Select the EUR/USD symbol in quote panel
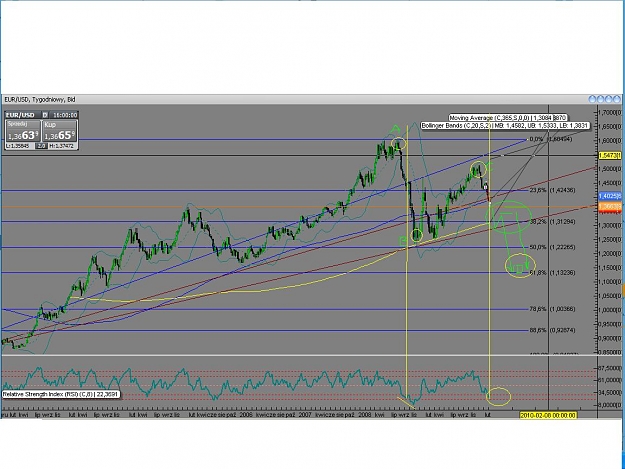The width and height of the screenshot is (625, 469). 20,115
